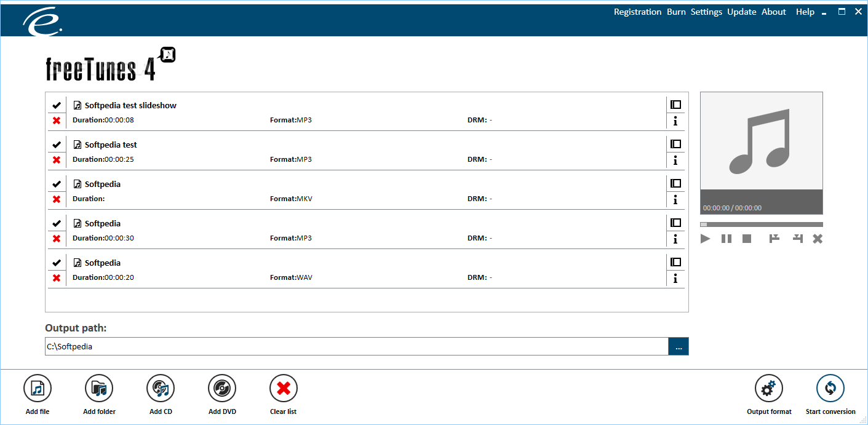
Task: Click the output path field C:\Softpedia
Action: pos(357,346)
